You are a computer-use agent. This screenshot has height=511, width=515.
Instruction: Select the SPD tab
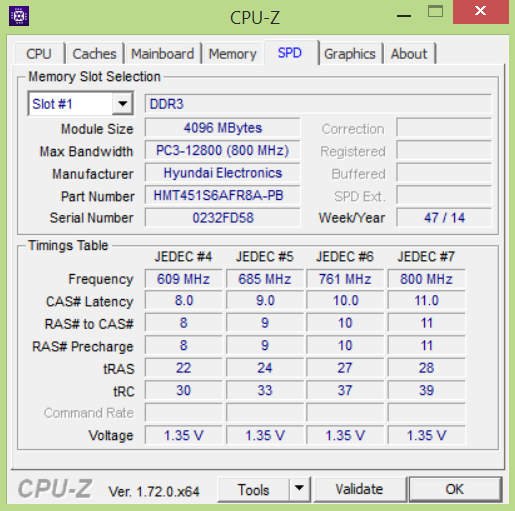[291, 53]
